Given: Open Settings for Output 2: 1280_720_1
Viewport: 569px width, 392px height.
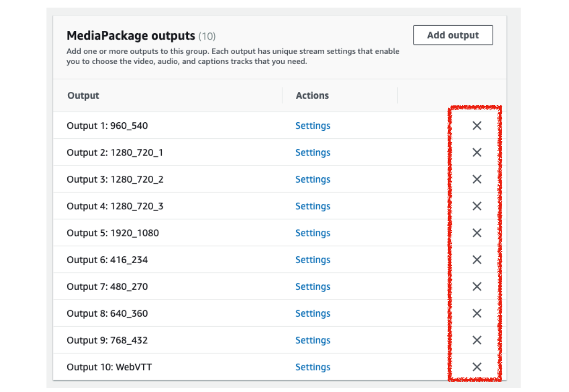Looking at the screenshot, I should coord(312,153).
